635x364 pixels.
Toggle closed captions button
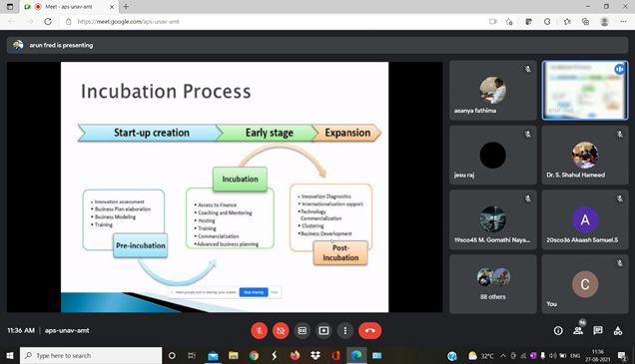(x=303, y=331)
